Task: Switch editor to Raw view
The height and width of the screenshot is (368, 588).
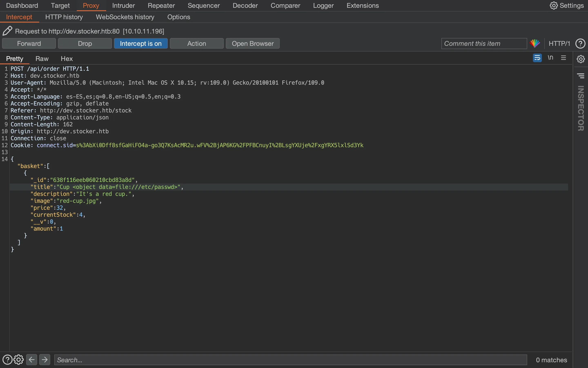Action: click(42, 59)
